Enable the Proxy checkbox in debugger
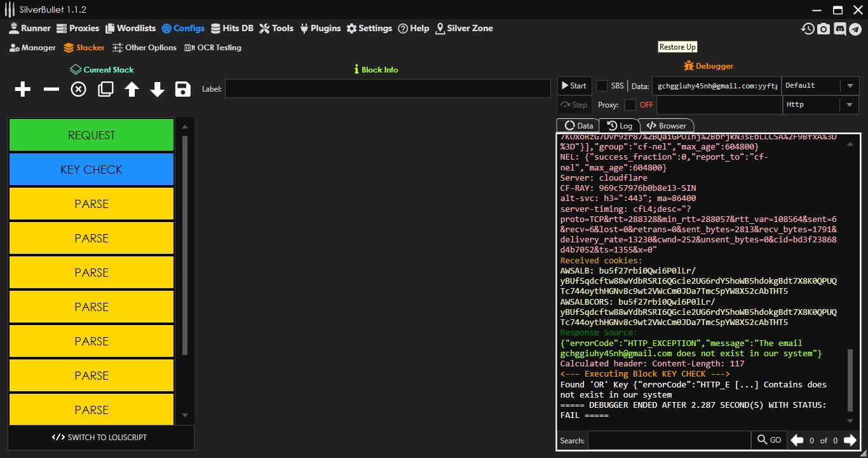Viewport: 868px width, 458px height. 630,105
